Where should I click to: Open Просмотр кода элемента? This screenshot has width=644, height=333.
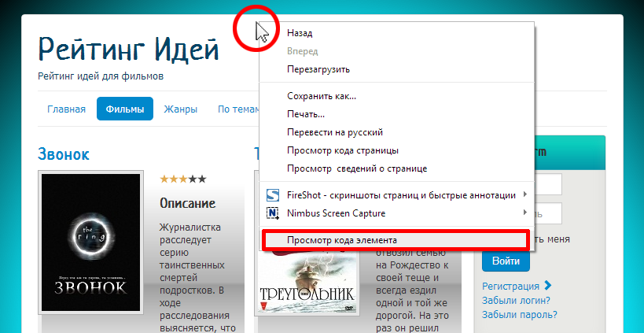click(342, 239)
